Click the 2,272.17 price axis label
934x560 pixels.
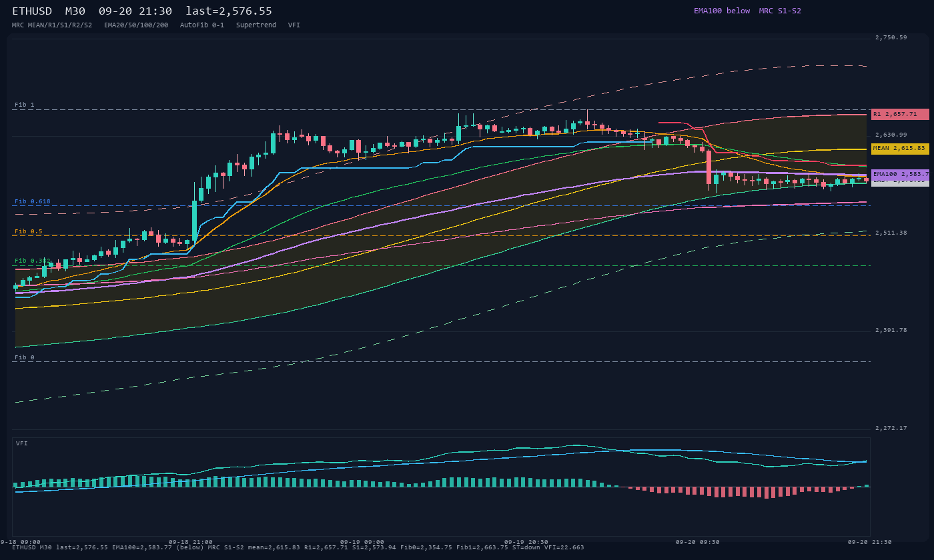pos(891,428)
